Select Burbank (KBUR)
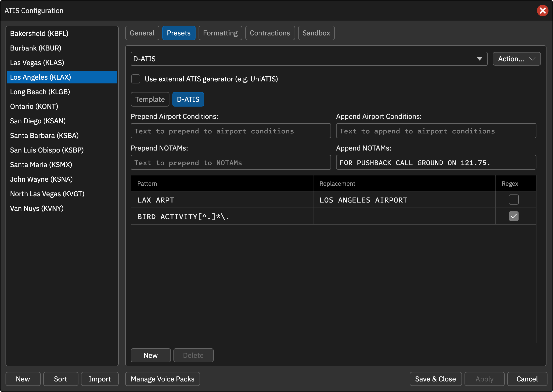 [62, 48]
